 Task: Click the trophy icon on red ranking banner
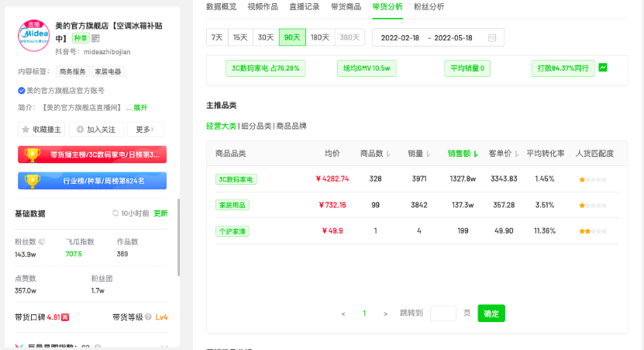[x=32, y=154]
